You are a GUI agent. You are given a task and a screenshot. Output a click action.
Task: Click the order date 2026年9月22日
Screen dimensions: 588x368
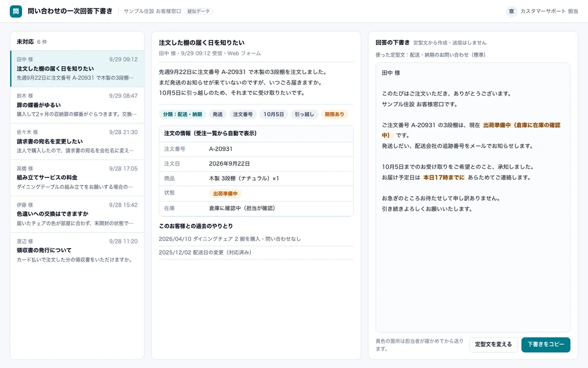click(x=229, y=164)
